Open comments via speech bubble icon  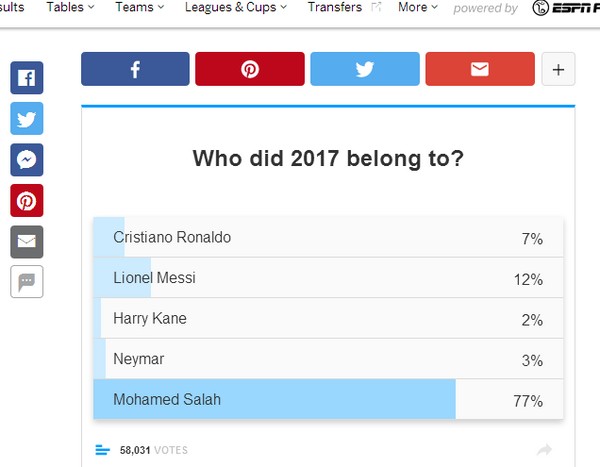click(x=27, y=282)
